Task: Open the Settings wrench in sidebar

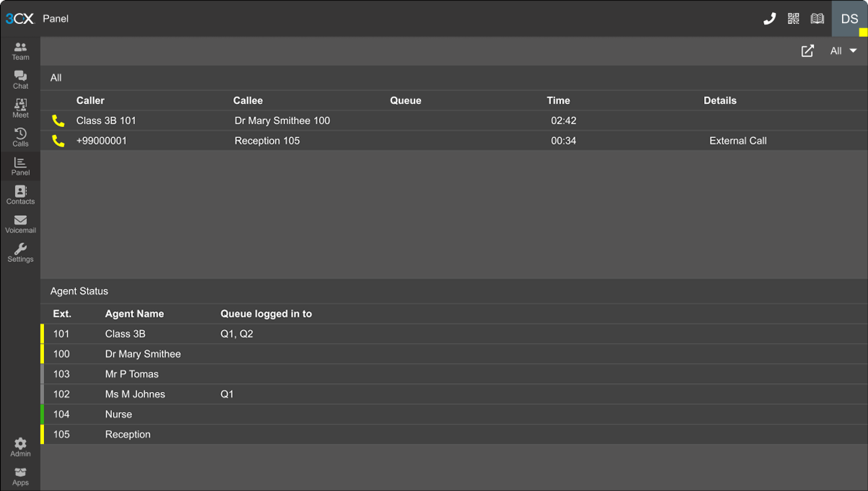Action: [x=20, y=253]
